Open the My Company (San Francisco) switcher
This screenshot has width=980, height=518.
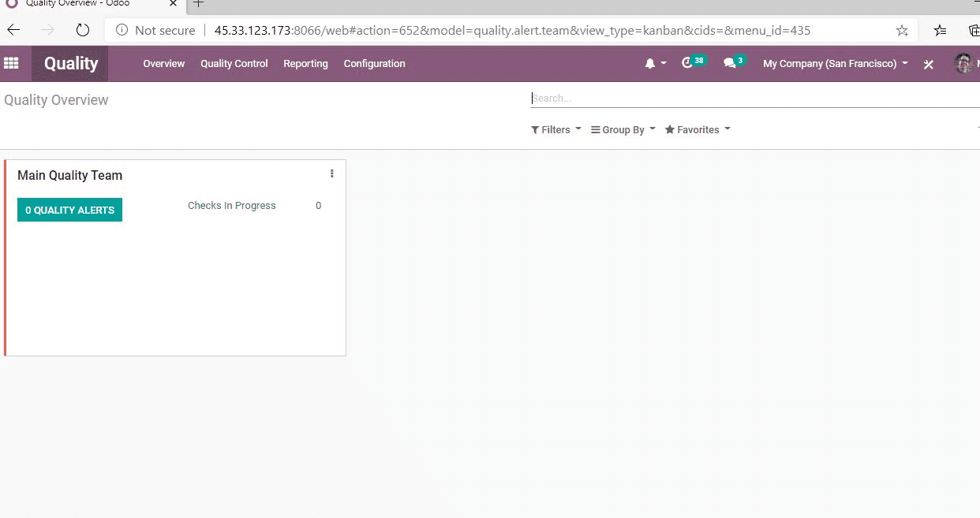coord(835,64)
